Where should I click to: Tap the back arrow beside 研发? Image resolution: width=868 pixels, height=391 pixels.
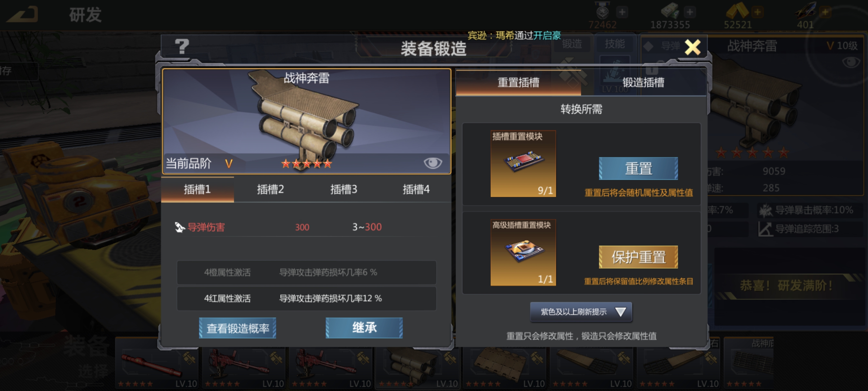(x=22, y=15)
